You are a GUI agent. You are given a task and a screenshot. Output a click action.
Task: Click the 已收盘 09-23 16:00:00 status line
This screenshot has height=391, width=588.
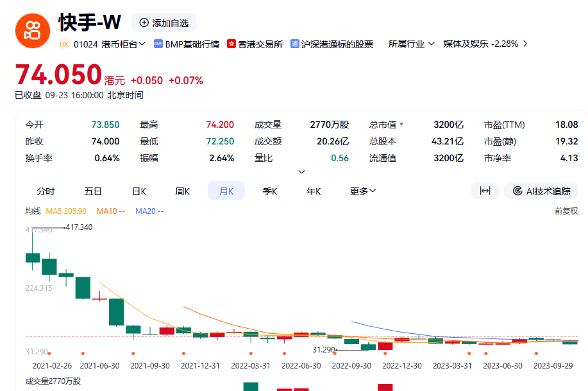(x=79, y=95)
